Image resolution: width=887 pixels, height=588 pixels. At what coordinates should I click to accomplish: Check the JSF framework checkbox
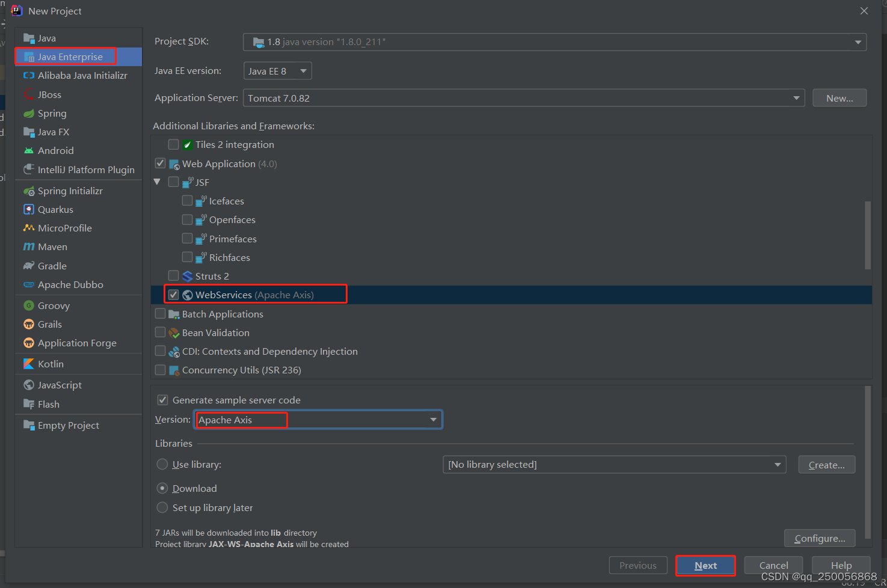pos(173,182)
